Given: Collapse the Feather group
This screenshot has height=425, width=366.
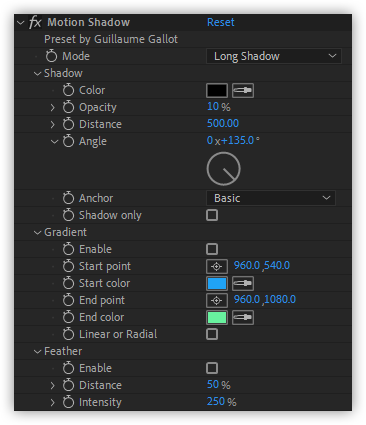Looking at the screenshot, I should coord(38,352).
